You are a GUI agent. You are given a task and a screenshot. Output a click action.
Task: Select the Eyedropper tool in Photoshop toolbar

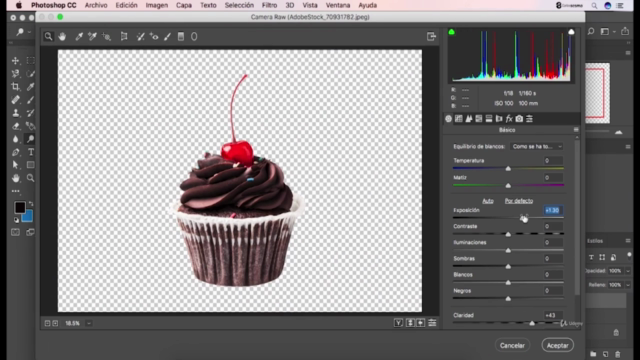click(x=31, y=87)
